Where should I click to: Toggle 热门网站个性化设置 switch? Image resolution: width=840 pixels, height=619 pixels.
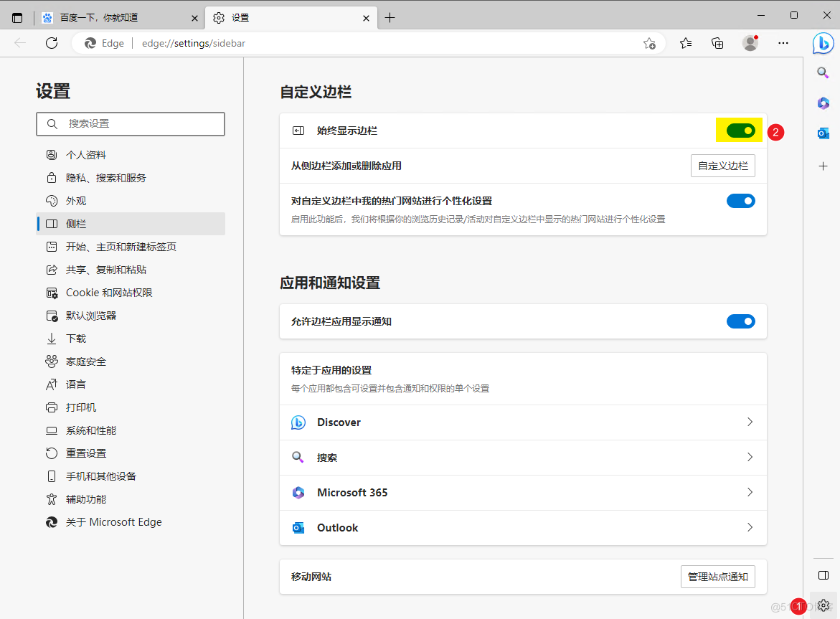click(x=740, y=201)
